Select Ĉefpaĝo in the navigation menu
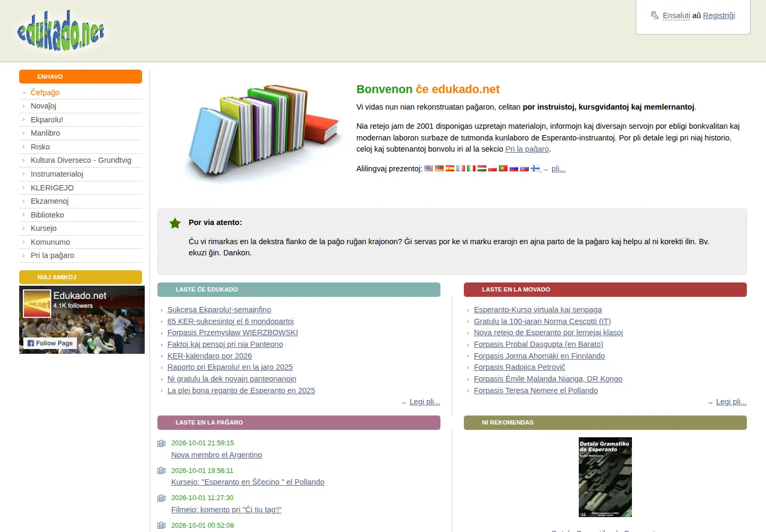This screenshot has height=532, width=766. [x=45, y=93]
